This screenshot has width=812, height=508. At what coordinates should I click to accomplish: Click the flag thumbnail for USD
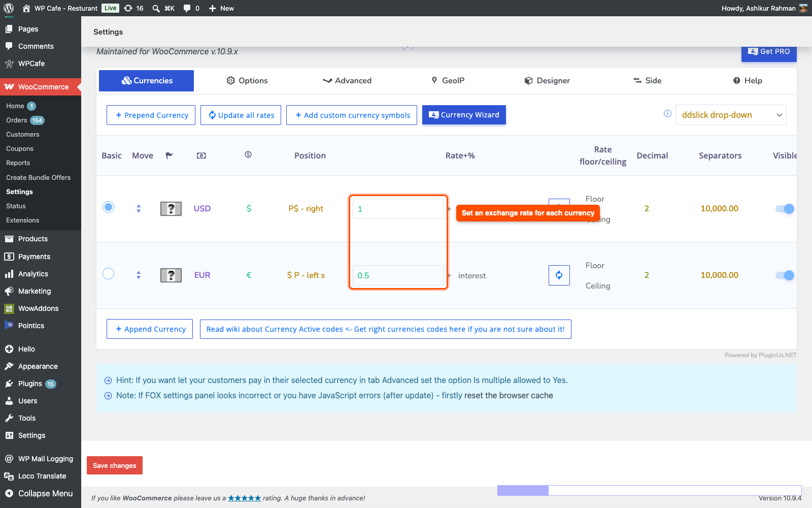(171, 208)
